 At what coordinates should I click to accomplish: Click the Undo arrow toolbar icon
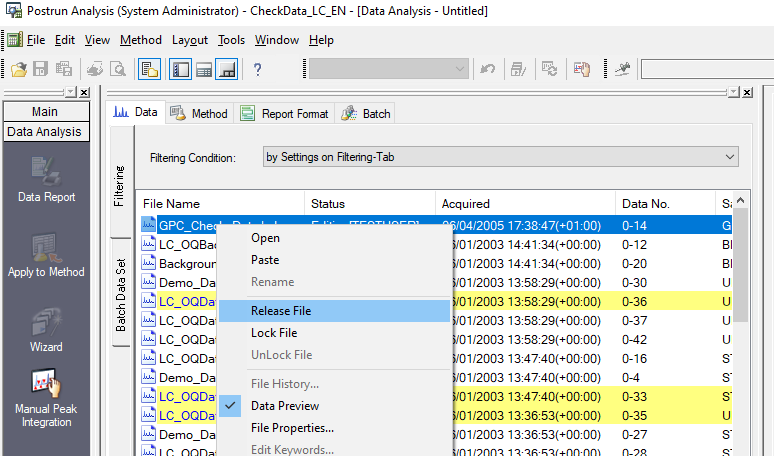pyautogui.click(x=488, y=69)
